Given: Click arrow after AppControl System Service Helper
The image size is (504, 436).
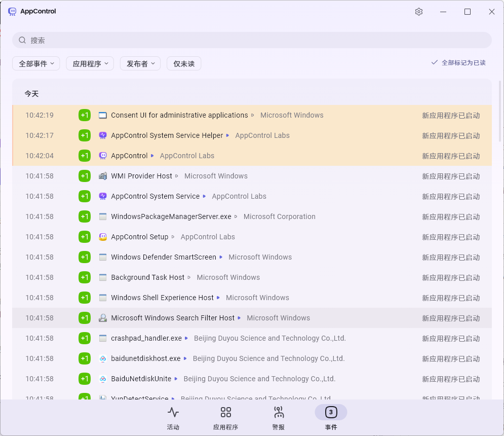Looking at the screenshot, I should (227, 135).
